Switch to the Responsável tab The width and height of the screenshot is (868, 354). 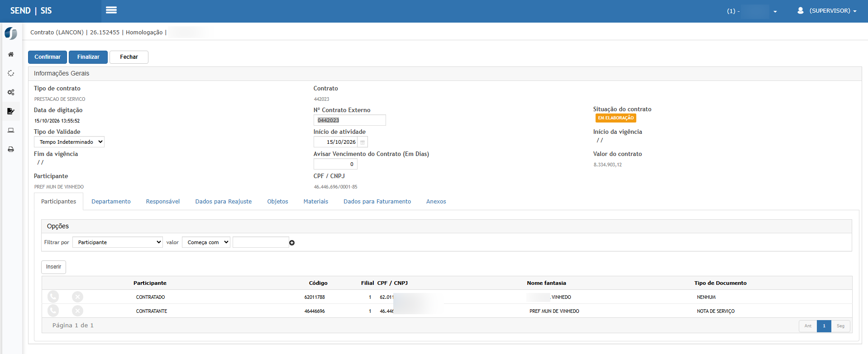[163, 202]
